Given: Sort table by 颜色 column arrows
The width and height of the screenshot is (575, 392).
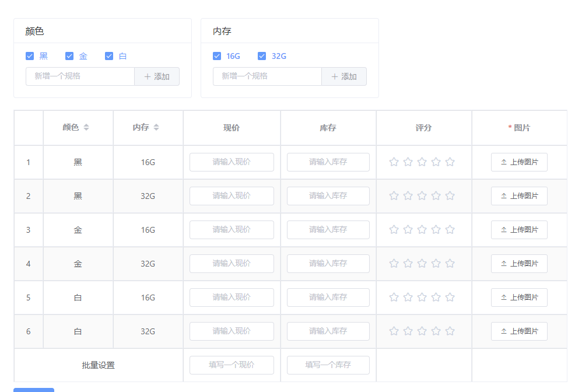Looking at the screenshot, I should pos(86,127).
